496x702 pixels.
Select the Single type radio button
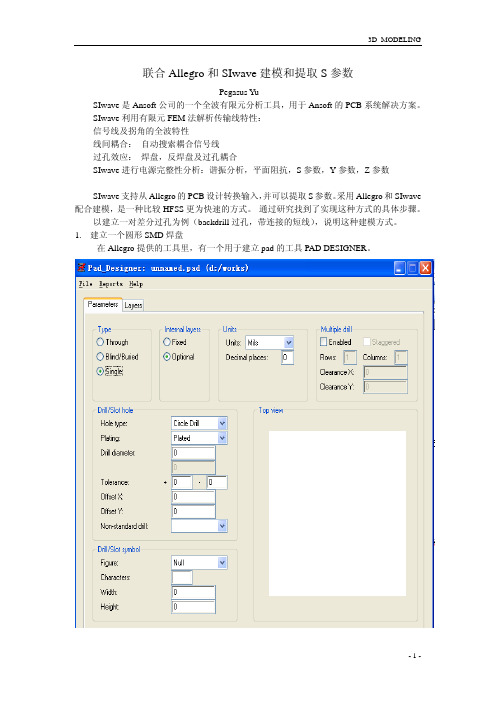[100, 371]
